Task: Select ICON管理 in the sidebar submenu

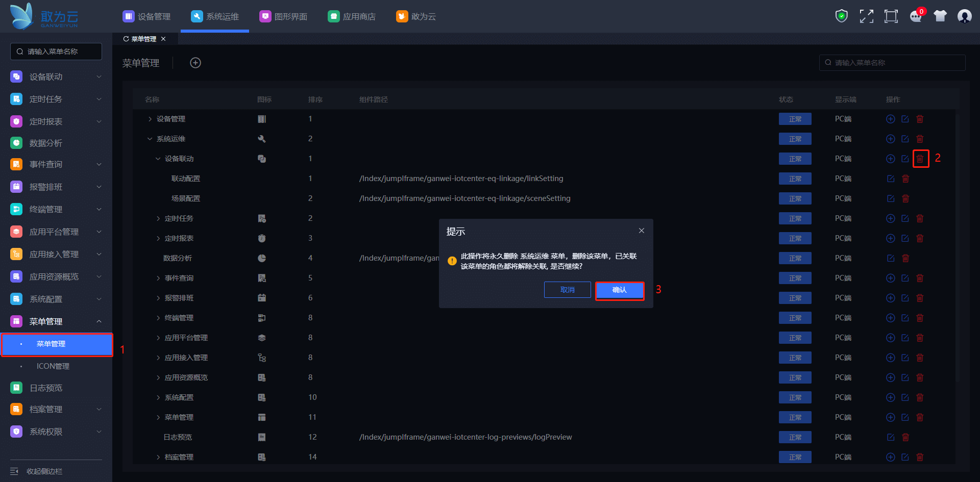Action: tap(53, 366)
